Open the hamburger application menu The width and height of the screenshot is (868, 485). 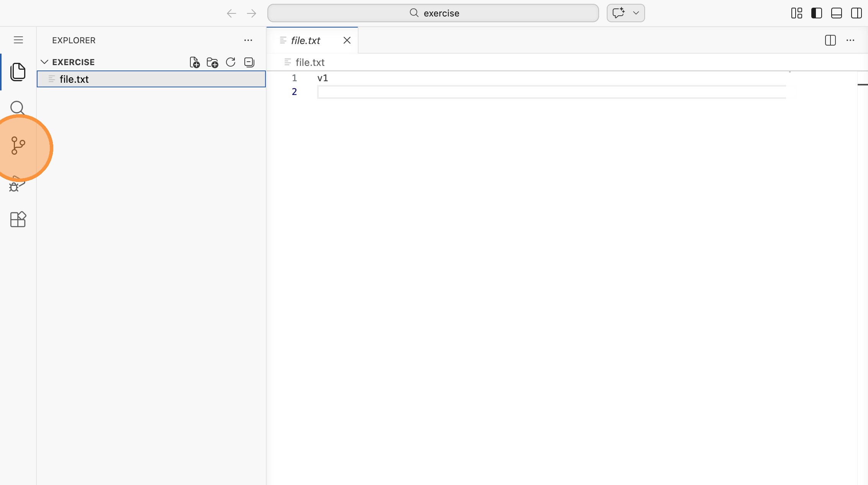pyautogui.click(x=18, y=40)
